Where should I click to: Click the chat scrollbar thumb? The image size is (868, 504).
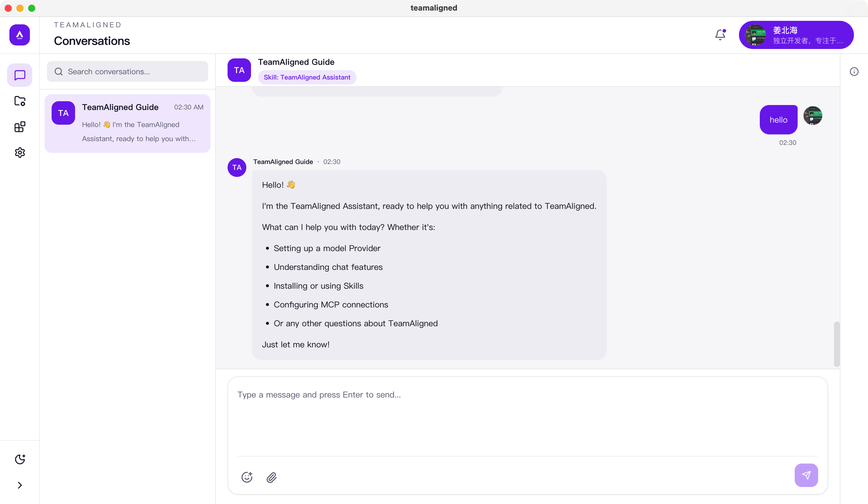pos(836,344)
